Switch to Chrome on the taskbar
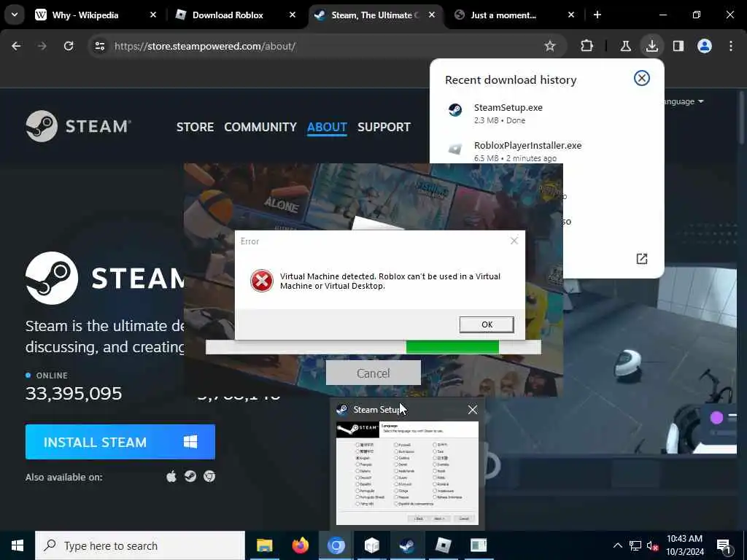Viewport: 747px width, 560px height. pyautogui.click(x=336, y=545)
